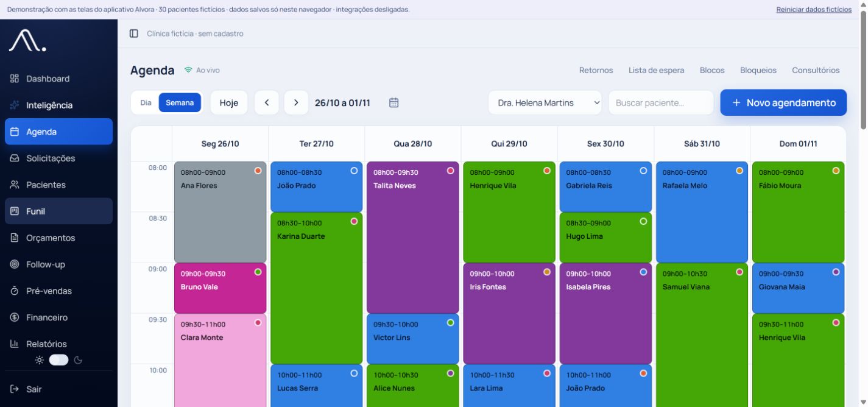
Task: Click the Buscar paciente search field
Action: (661, 102)
